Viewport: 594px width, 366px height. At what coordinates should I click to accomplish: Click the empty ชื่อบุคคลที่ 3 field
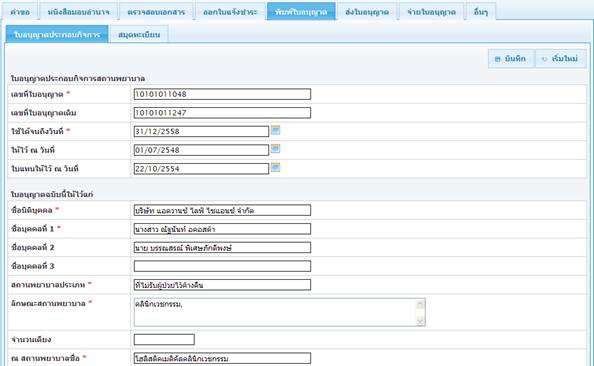pos(222,266)
